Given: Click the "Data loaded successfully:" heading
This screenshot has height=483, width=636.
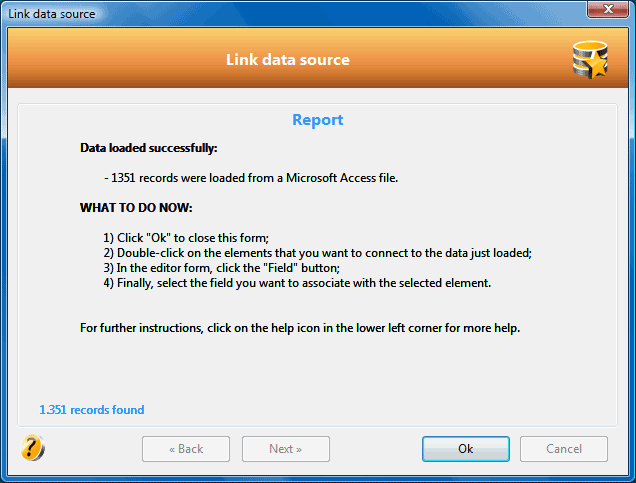Looking at the screenshot, I should pyautogui.click(x=148, y=148).
